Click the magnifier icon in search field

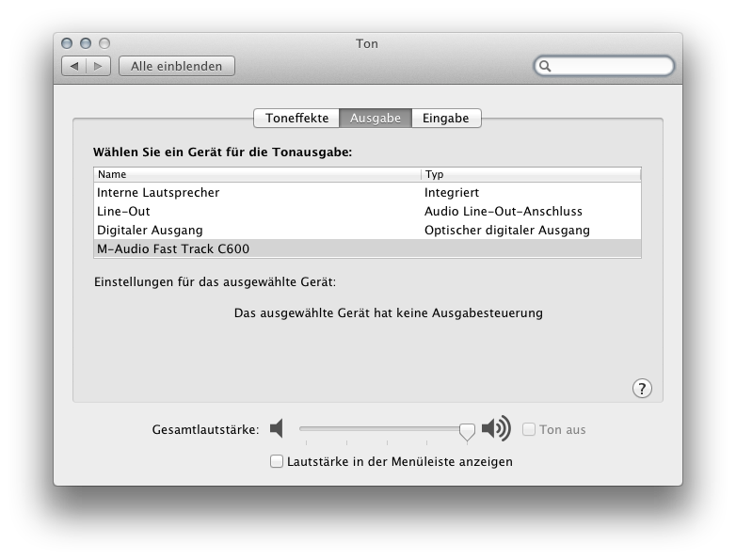[x=545, y=66]
